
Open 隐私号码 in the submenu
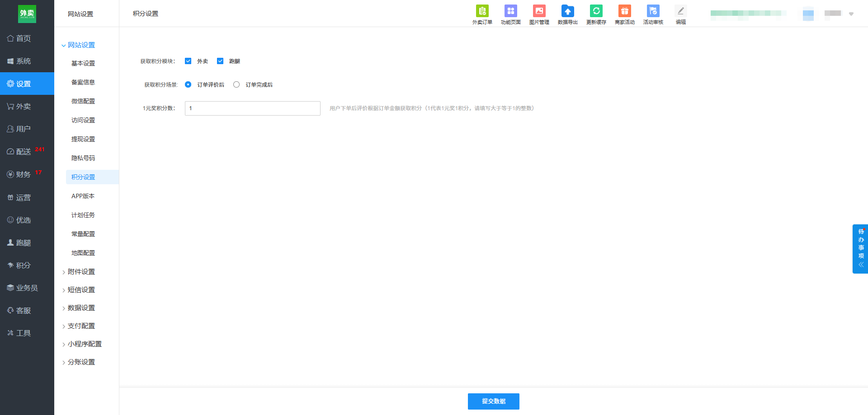(83, 158)
